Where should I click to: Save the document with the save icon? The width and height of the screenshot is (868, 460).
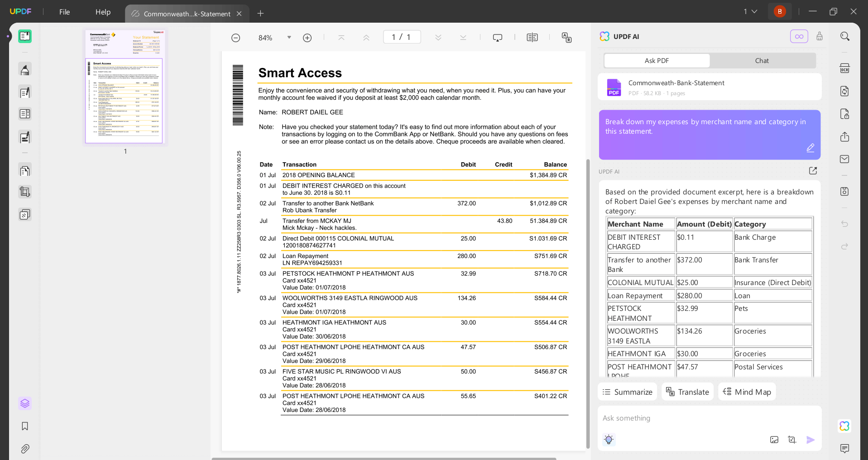coord(845,191)
